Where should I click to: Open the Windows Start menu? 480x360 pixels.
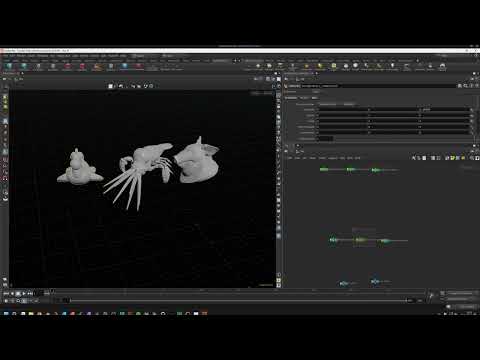pos(6,313)
